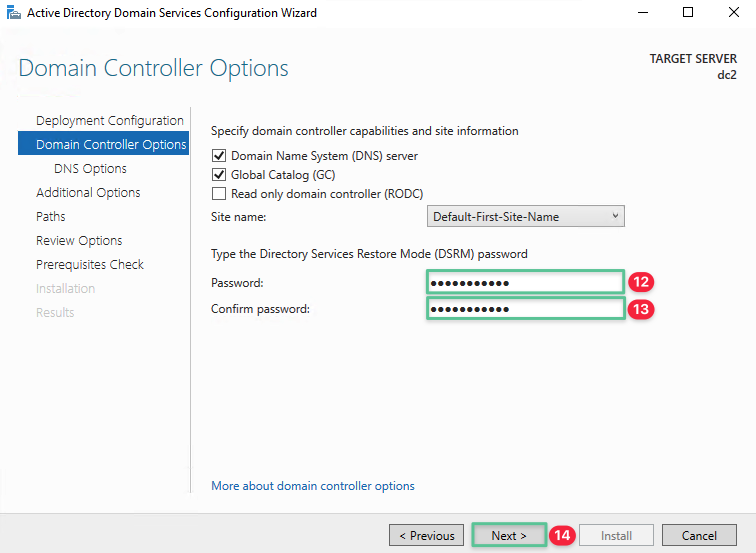Toggle the Global Catalog (GC) checkbox
Image resolution: width=756 pixels, height=553 pixels.
219,175
